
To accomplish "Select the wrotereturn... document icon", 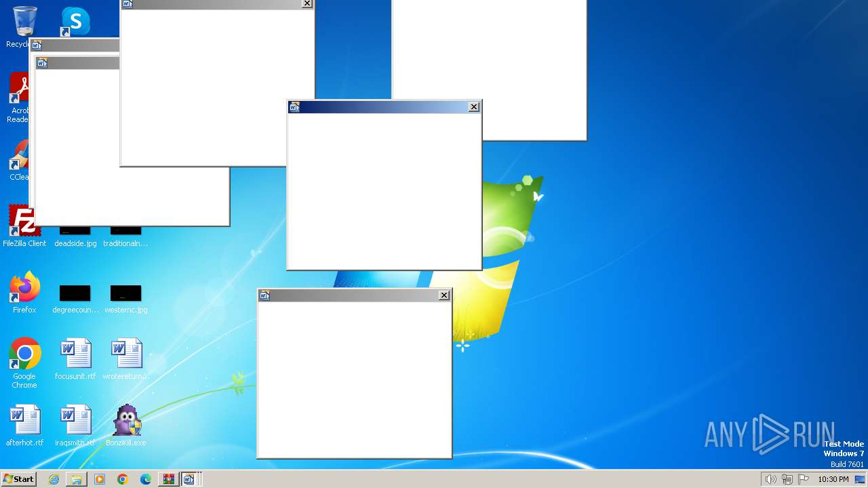I will 126,354.
